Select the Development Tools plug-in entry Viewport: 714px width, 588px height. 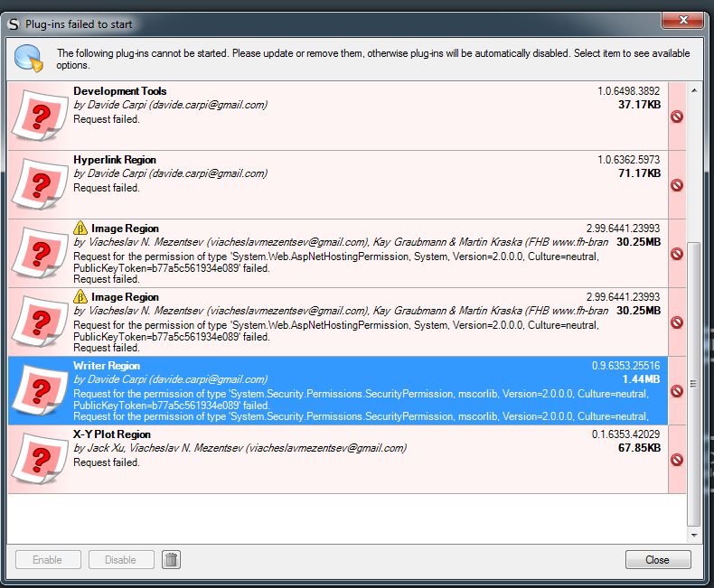[x=119, y=91]
